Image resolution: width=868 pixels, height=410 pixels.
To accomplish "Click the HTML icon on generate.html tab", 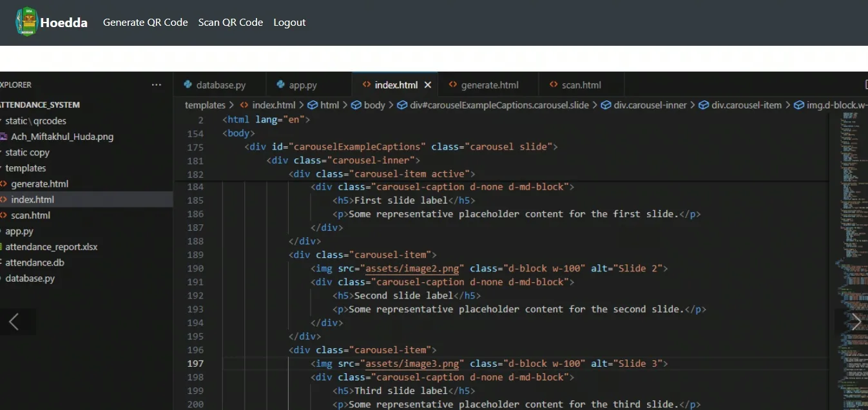I will [453, 84].
